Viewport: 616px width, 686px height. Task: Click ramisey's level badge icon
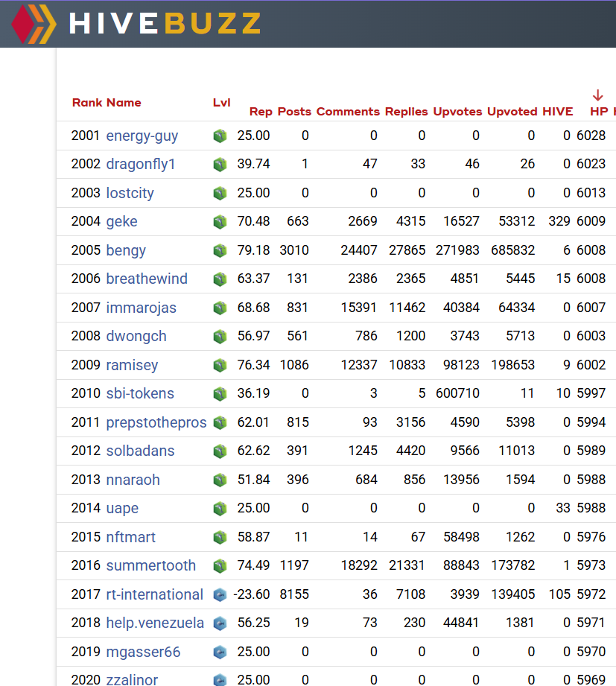click(x=220, y=365)
